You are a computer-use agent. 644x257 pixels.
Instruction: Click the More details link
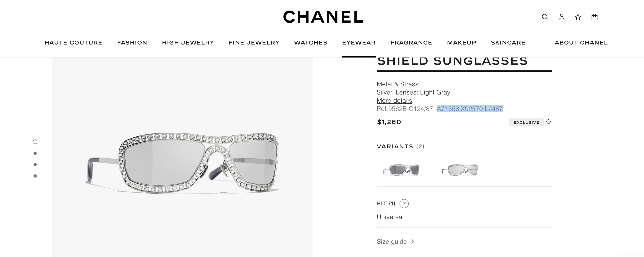point(394,101)
